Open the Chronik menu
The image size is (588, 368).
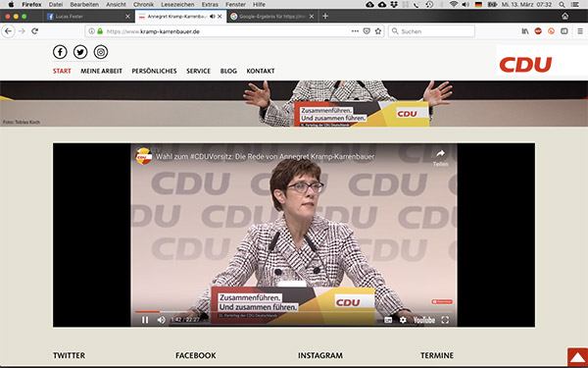tap(144, 5)
